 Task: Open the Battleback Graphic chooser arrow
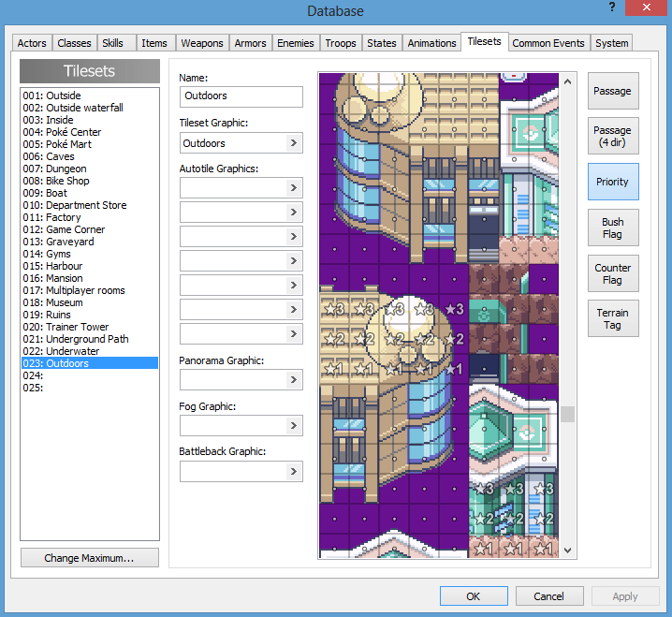[294, 471]
